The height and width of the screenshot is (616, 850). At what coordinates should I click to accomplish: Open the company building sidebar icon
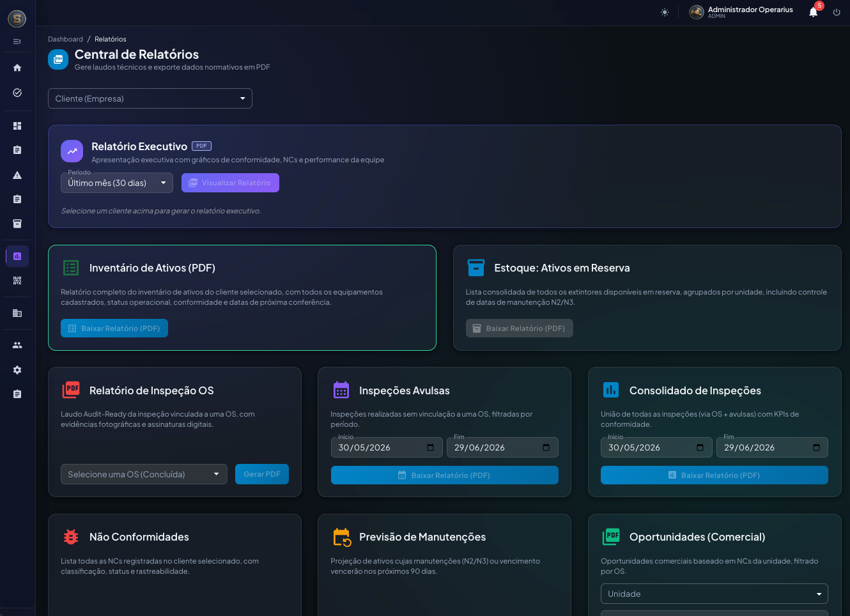pyautogui.click(x=17, y=313)
